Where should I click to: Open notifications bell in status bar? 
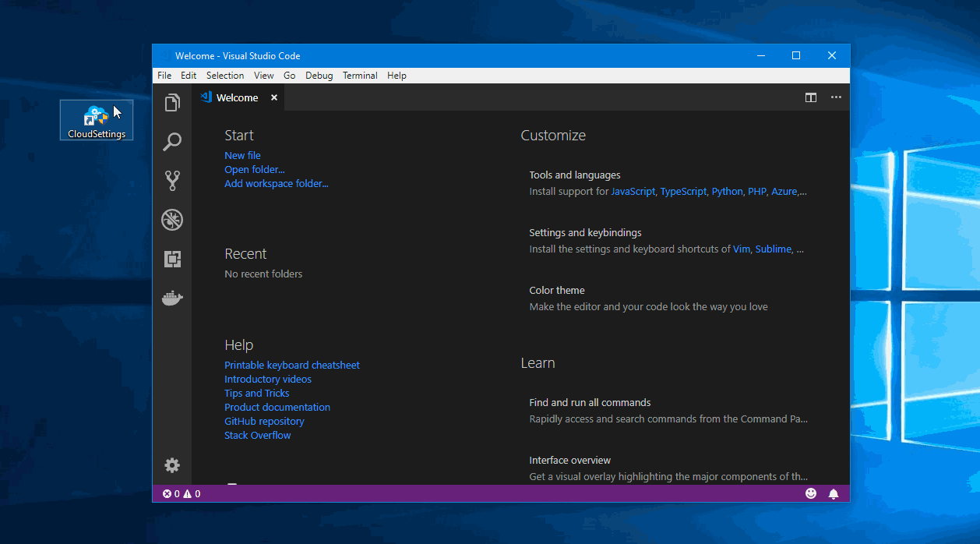coord(834,493)
